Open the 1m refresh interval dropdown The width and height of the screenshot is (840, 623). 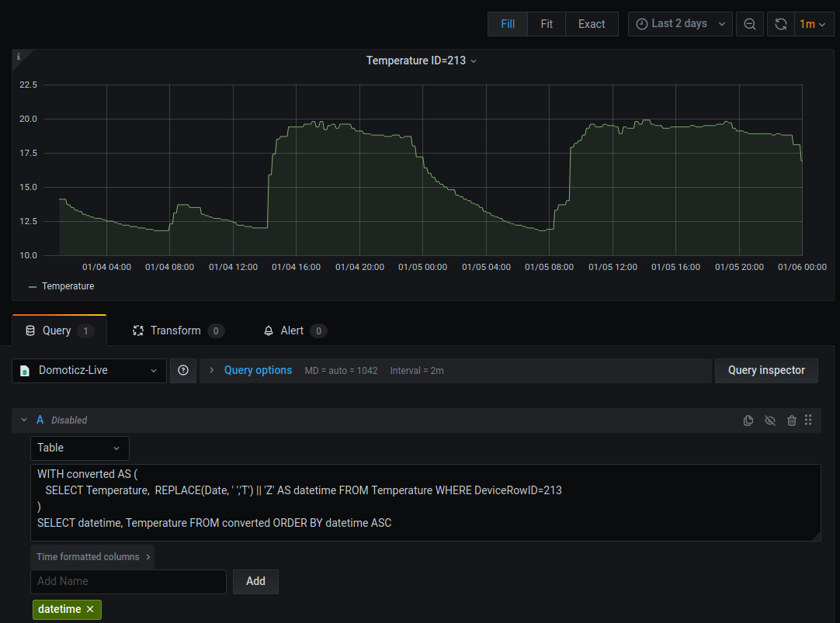pyautogui.click(x=813, y=24)
